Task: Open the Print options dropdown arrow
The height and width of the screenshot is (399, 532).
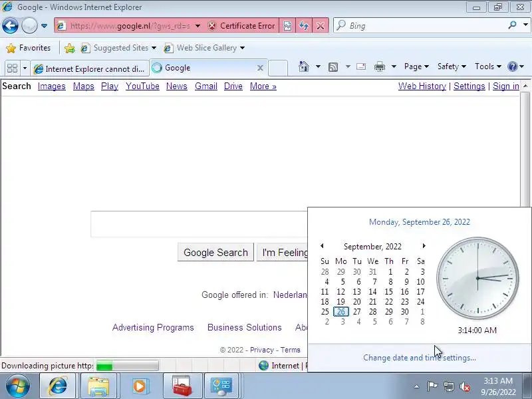Action: 394,66
